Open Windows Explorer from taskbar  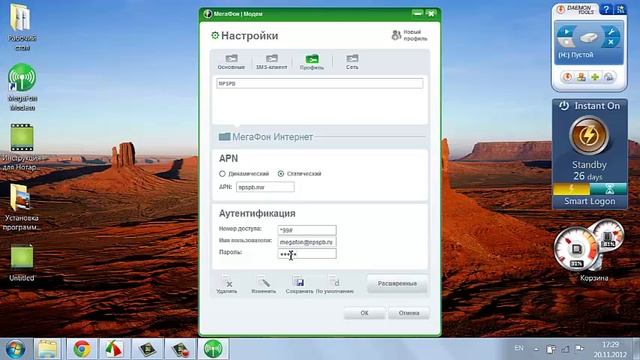pyautogui.click(x=48, y=349)
